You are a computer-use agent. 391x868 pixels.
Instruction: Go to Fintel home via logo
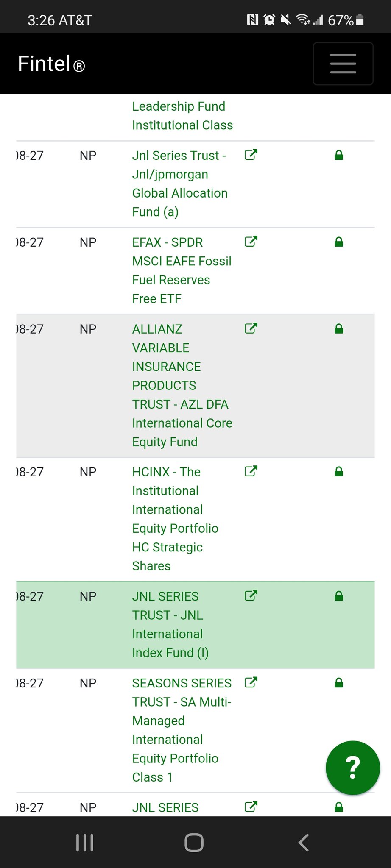(51, 64)
